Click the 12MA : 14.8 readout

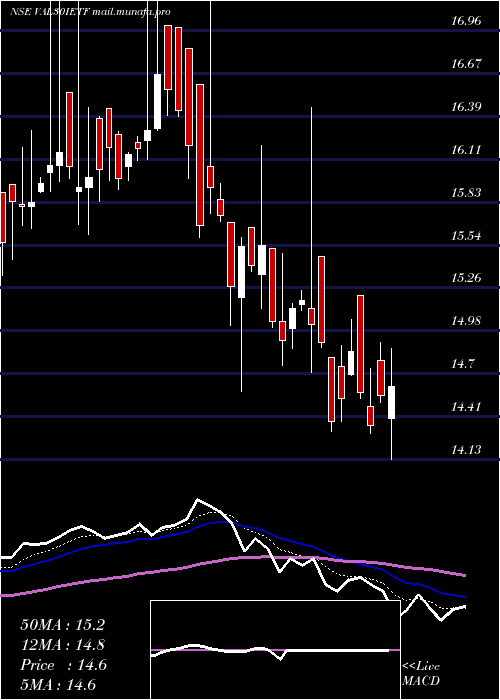pos(62,645)
